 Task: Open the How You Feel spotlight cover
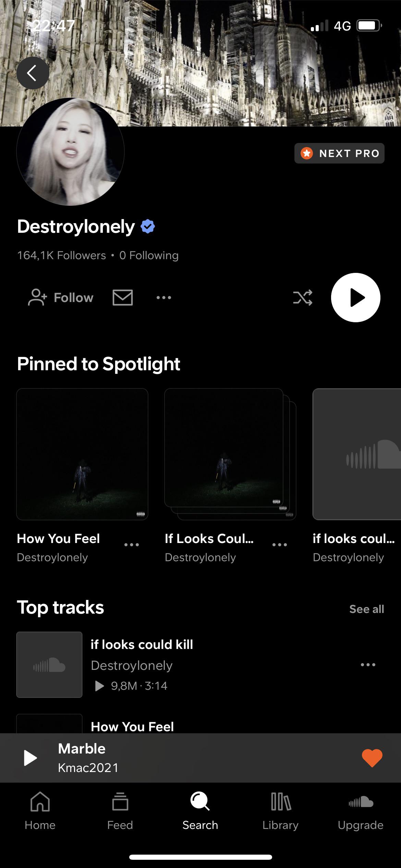click(82, 454)
